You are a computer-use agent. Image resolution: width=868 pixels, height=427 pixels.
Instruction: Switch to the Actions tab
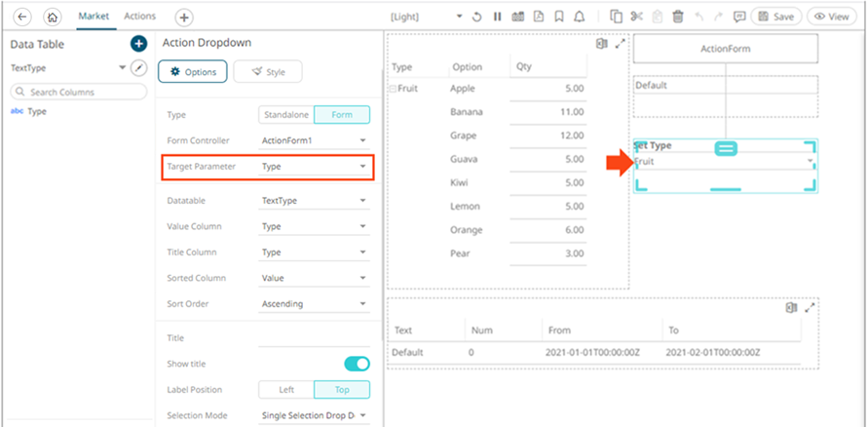(139, 17)
